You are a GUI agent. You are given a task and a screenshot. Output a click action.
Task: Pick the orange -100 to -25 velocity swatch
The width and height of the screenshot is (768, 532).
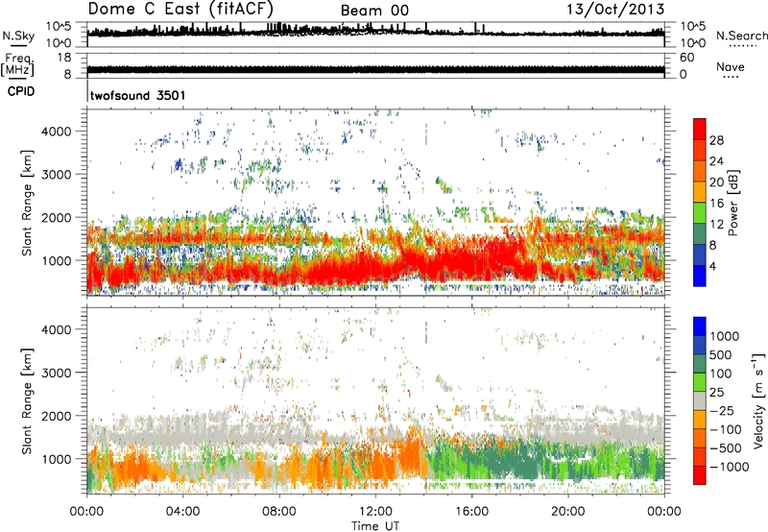point(700,420)
